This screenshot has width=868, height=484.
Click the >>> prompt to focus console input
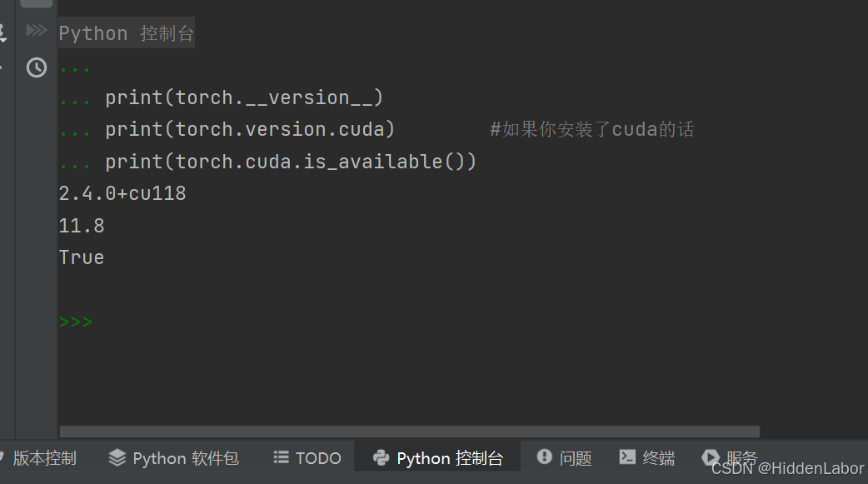tap(75, 321)
